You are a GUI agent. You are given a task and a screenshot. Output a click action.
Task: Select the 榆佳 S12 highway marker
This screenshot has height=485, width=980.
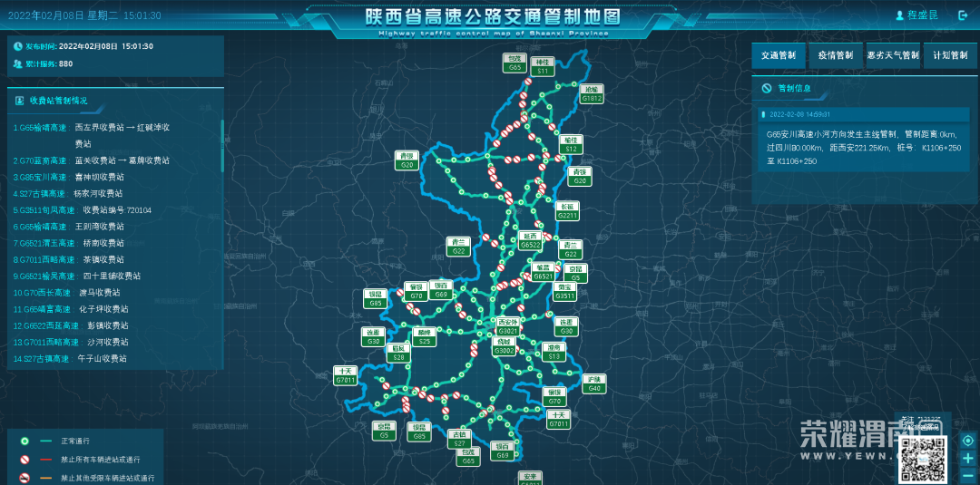[x=571, y=145]
